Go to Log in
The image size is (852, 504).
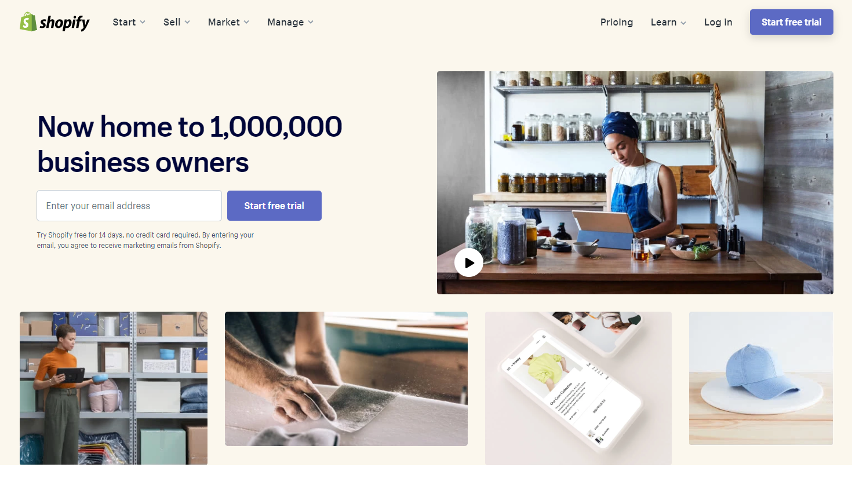coord(718,22)
